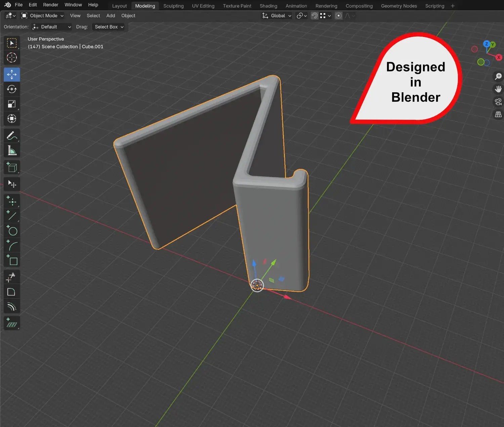
Task: Switch to the Compositing workspace tab
Action: click(359, 6)
